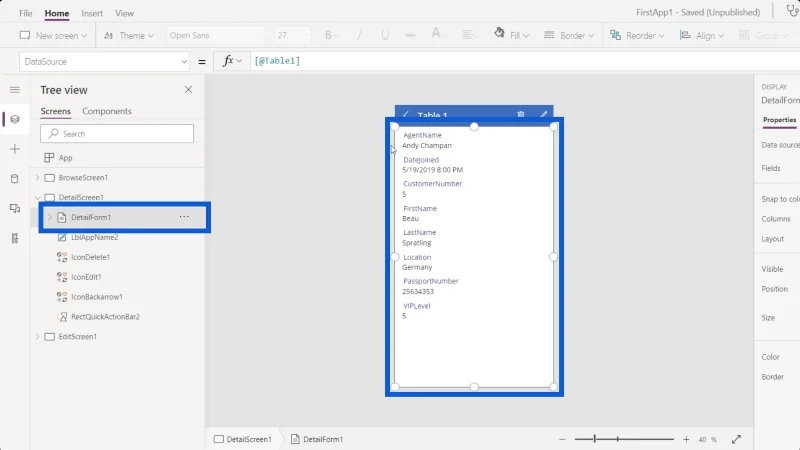Switch to the Components tab
Viewport: 800px width, 450px height.
tap(107, 111)
